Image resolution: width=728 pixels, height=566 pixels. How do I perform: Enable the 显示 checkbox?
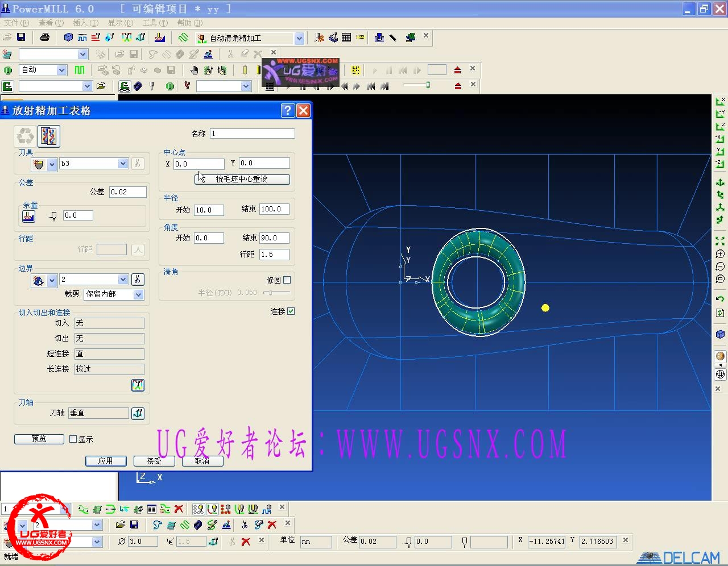(x=73, y=439)
